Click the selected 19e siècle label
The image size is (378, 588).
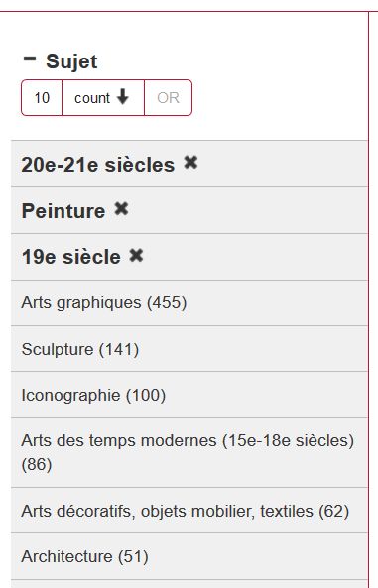(71, 257)
